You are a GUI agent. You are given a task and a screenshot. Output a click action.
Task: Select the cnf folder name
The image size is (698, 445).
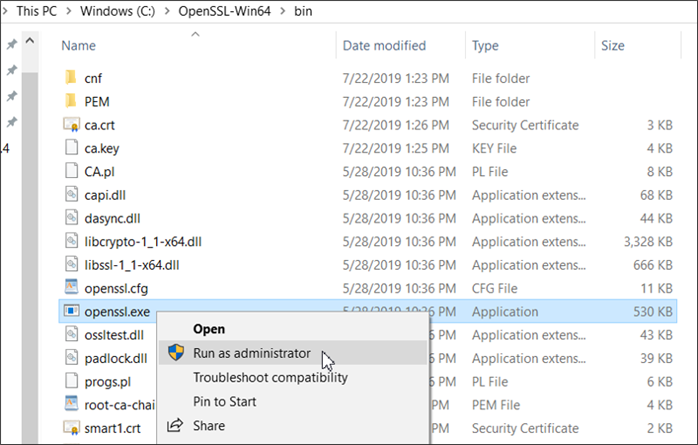93,78
